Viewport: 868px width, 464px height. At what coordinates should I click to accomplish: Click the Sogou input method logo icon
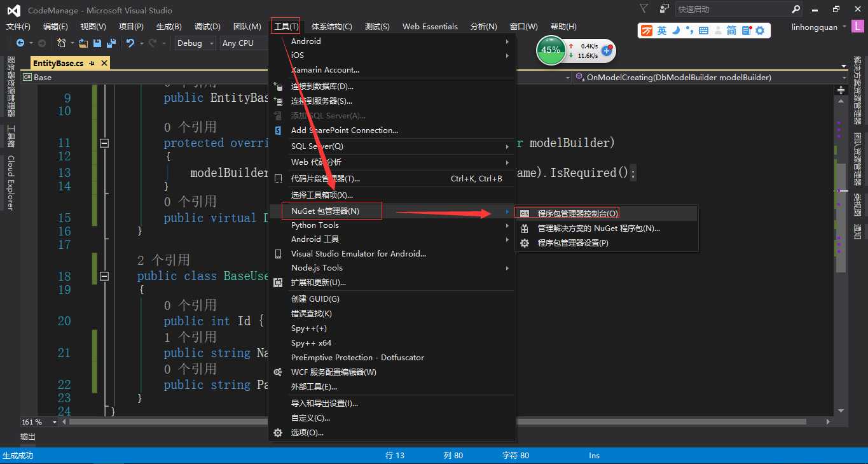click(x=647, y=31)
